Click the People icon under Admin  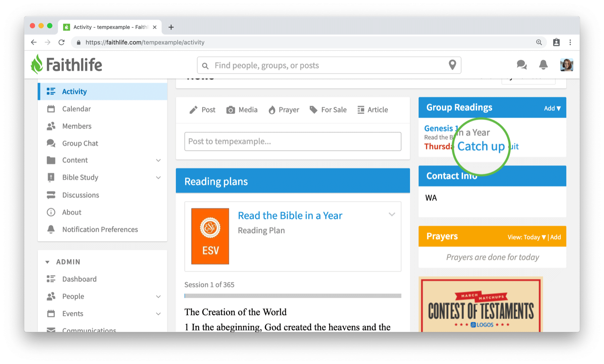click(51, 296)
